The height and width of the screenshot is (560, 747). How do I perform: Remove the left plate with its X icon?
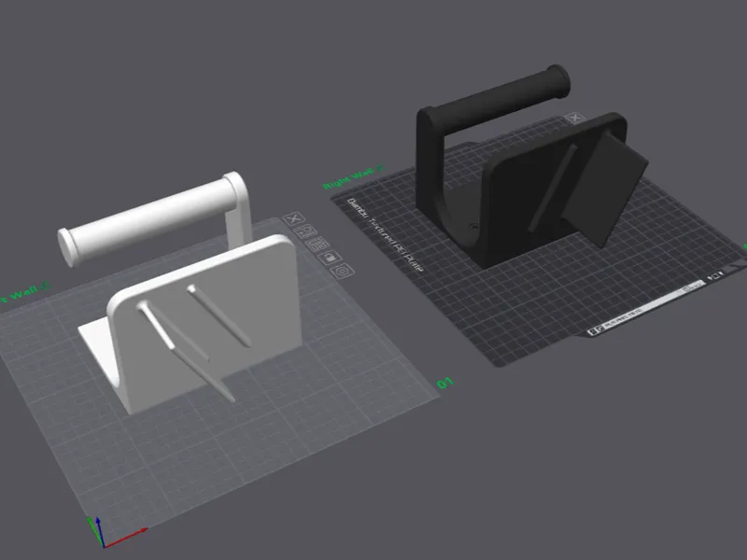coord(294,218)
